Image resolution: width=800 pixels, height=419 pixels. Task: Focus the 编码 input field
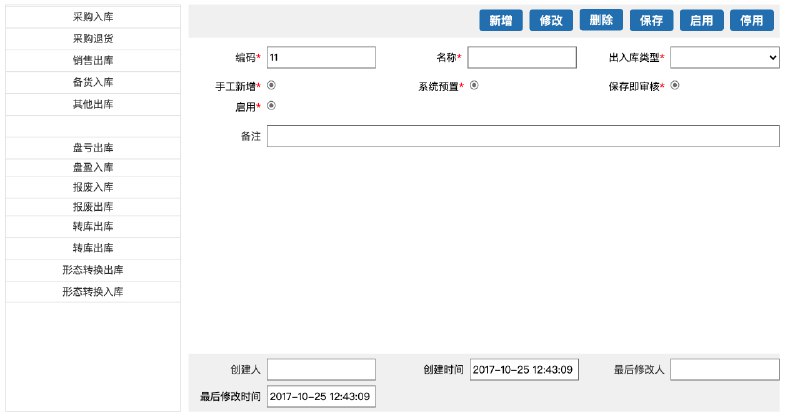tap(321, 57)
